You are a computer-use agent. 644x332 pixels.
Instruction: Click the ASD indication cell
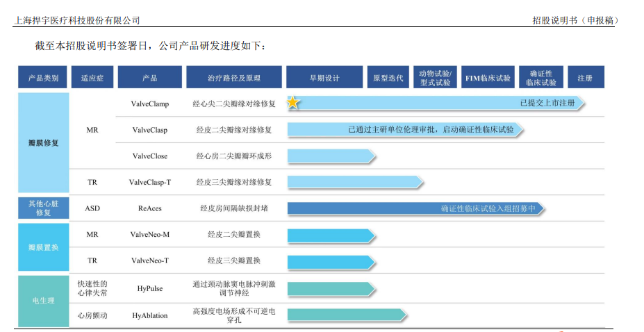[x=92, y=208]
